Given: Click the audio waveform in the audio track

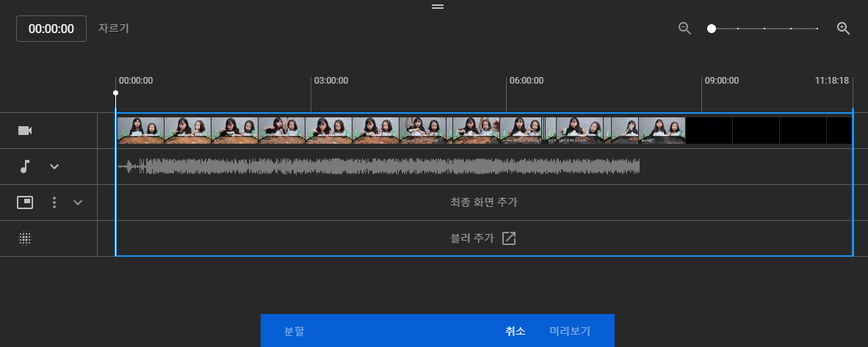Looking at the screenshot, I should click(x=379, y=167).
